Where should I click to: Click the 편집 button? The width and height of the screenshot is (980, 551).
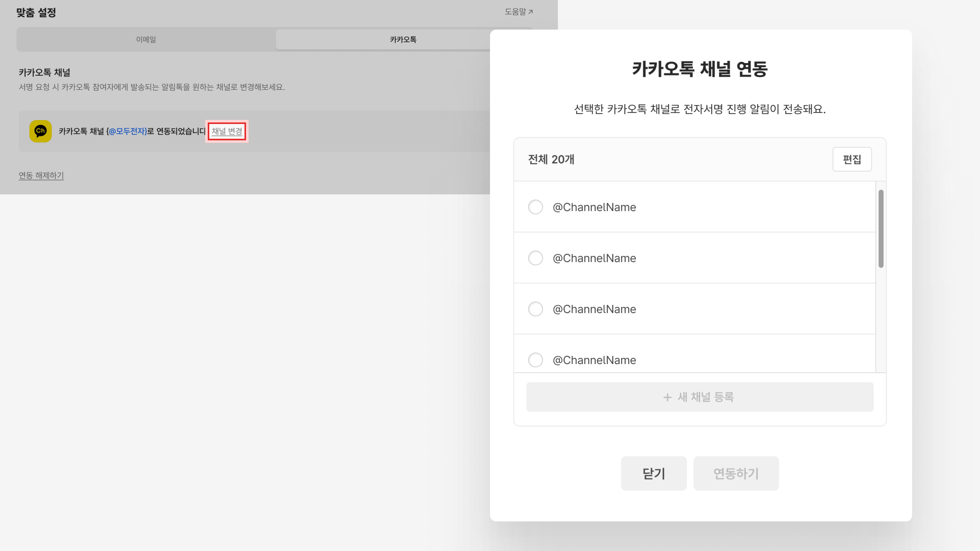tap(852, 159)
